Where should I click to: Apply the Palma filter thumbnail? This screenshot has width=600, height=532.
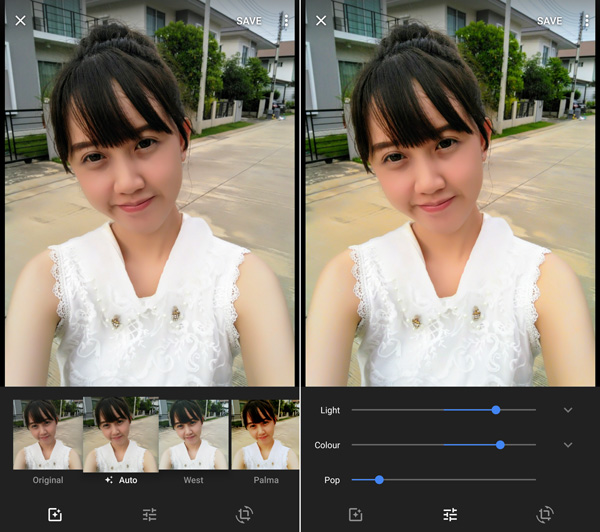265,434
